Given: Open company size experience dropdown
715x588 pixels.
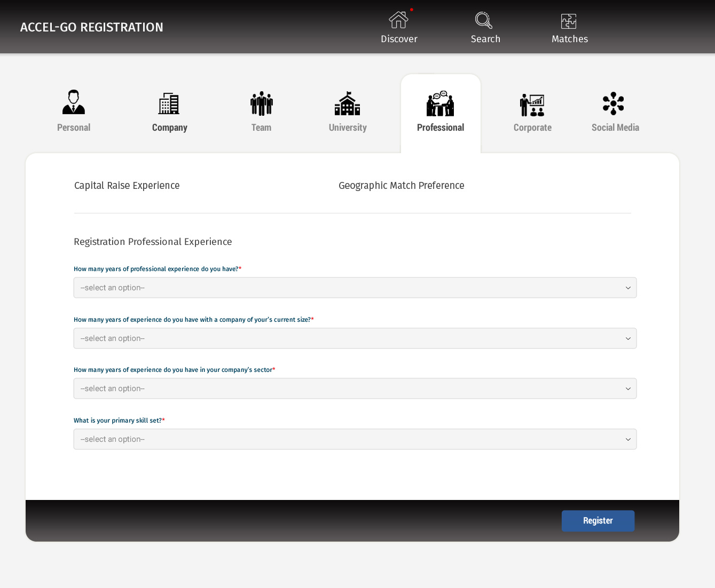Looking at the screenshot, I should click(355, 338).
